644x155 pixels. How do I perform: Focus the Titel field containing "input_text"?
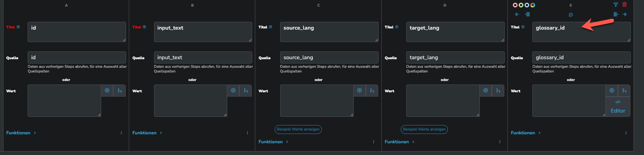pos(203,32)
